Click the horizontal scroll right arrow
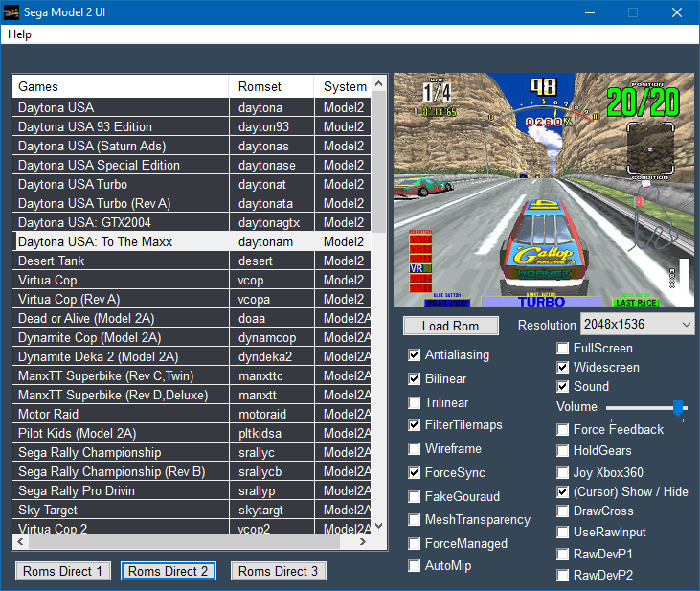700x591 pixels. 363,542
